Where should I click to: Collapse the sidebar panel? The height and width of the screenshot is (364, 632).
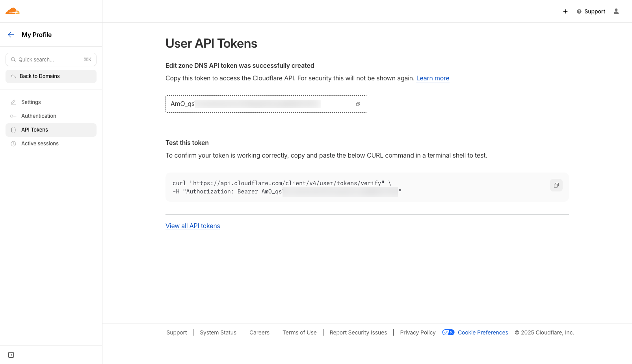click(11, 355)
